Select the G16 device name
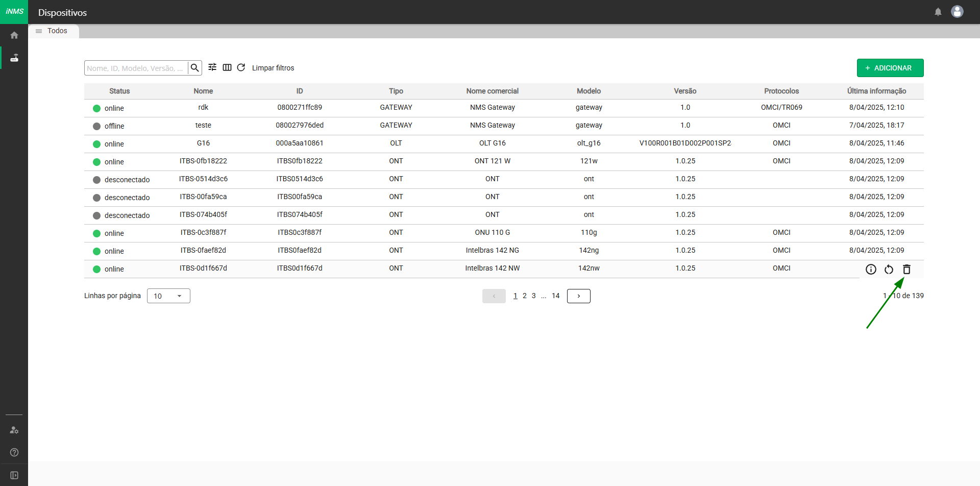980x486 pixels. (203, 143)
